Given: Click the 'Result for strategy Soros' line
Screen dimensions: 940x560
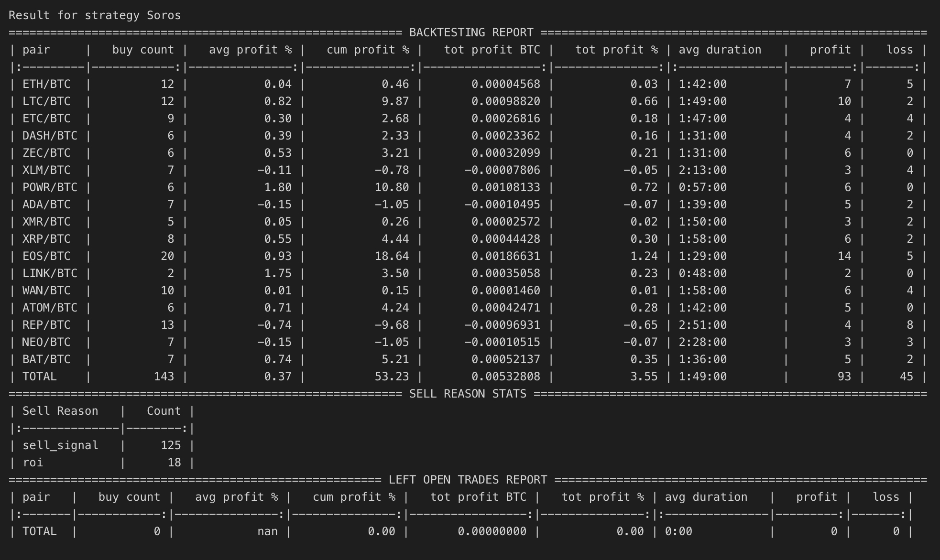Looking at the screenshot, I should click(95, 15).
